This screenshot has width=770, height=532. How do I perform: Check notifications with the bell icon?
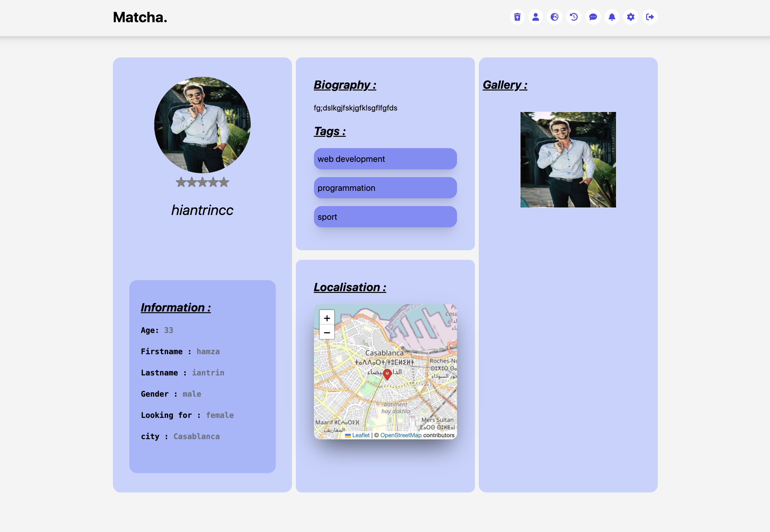(612, 17)
